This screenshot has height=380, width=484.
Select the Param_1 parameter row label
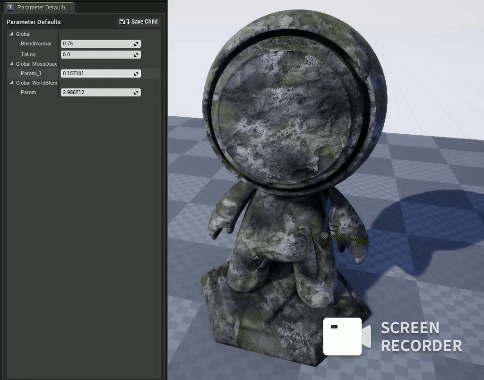click(x=31, y=73)
